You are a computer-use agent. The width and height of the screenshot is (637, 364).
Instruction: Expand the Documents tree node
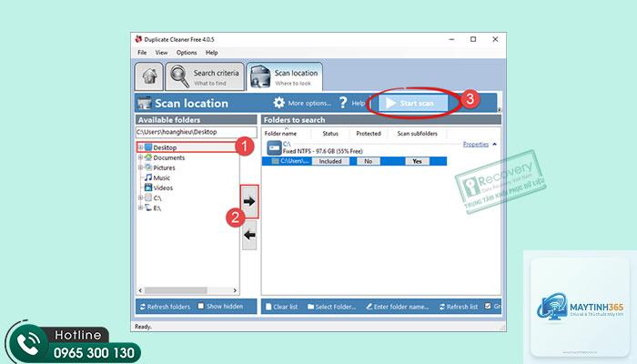[x=140, y=157]
